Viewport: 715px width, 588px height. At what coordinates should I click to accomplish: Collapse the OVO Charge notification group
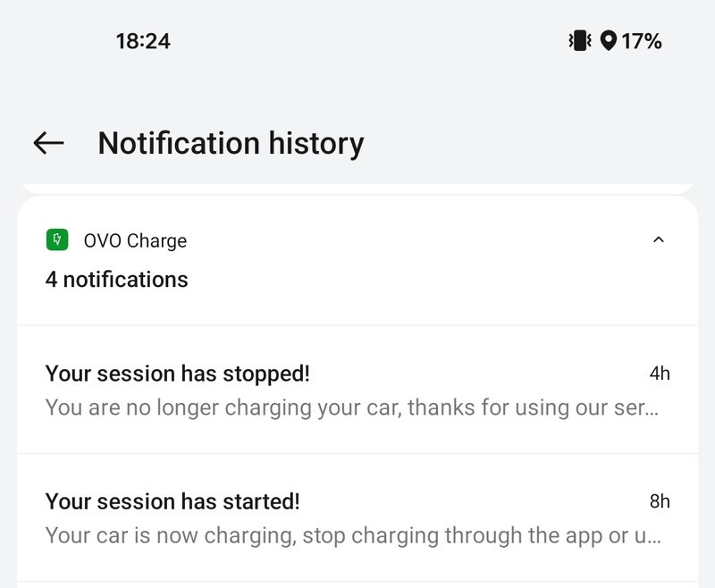point(659,240)
